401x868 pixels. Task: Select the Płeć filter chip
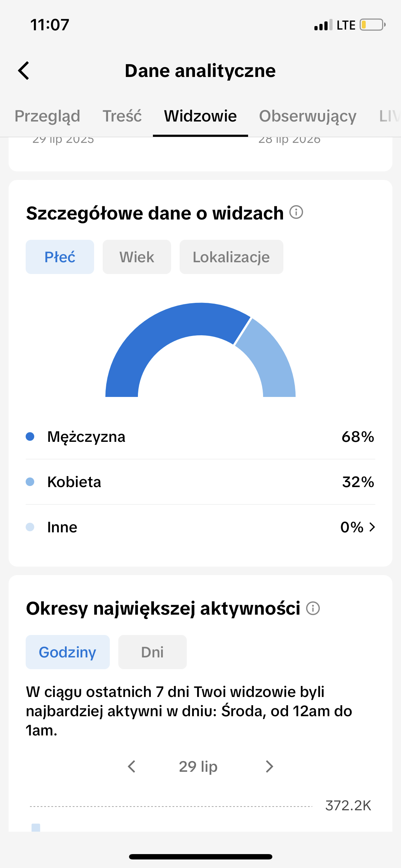60,257
